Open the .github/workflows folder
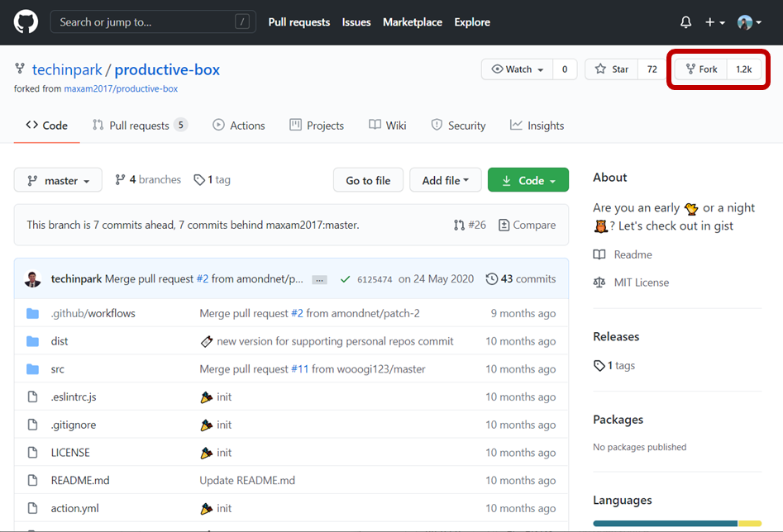Viewport: 783px width, 532px height. click(93, 313)
